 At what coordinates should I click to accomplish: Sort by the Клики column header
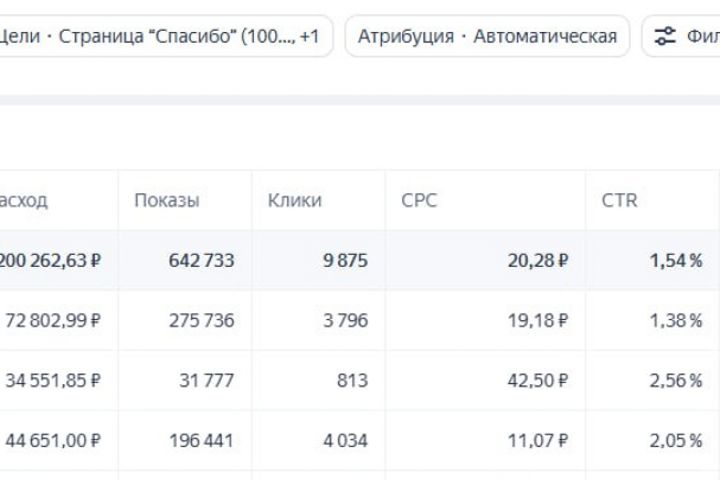coord(295,200)
